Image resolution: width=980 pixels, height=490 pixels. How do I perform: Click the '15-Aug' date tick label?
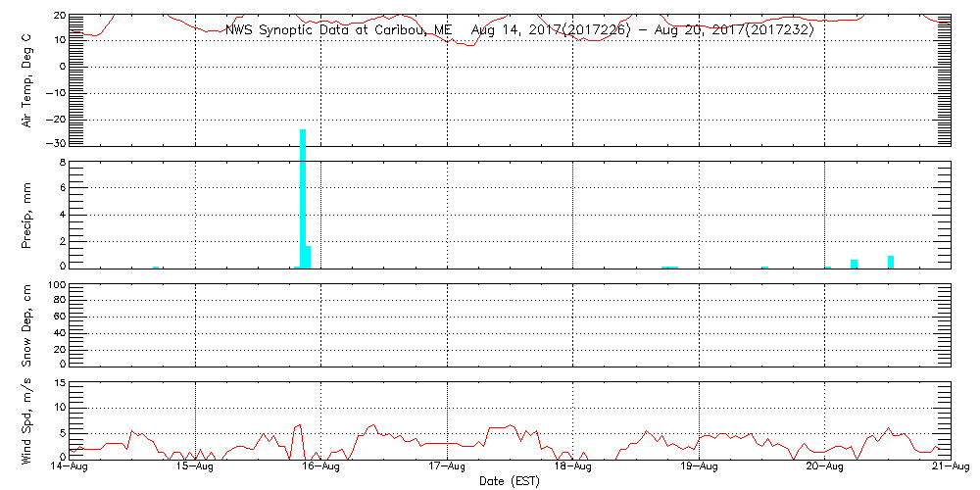coord(195,467)
